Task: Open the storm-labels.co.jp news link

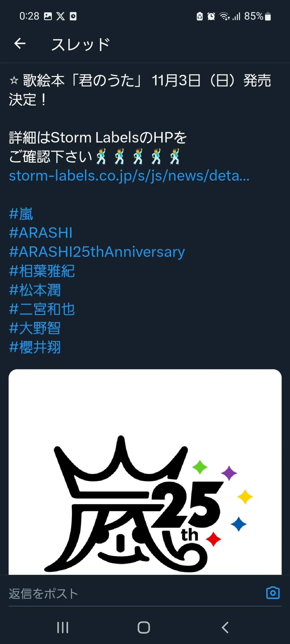Action: [129, 176]
